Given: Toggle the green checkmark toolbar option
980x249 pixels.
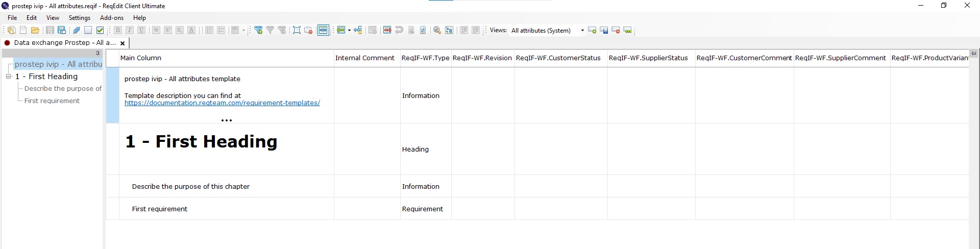Looking at the screenshot, I should (100, 30).
